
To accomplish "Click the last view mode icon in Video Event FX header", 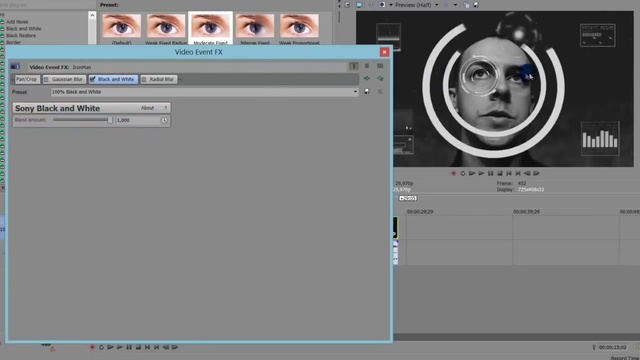I will pyautogui.click(x=380, y=66).
